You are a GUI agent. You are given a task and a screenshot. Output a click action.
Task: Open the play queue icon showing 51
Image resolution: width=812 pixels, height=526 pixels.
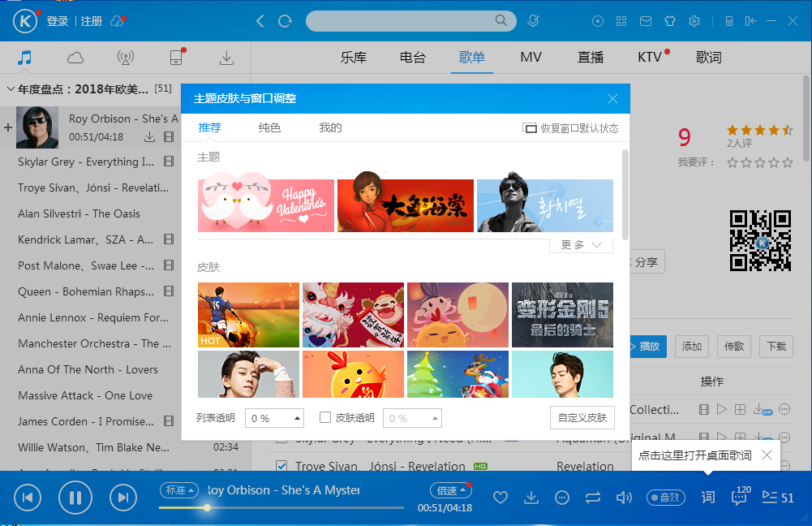pyautogui.click(x=778, y=498)
